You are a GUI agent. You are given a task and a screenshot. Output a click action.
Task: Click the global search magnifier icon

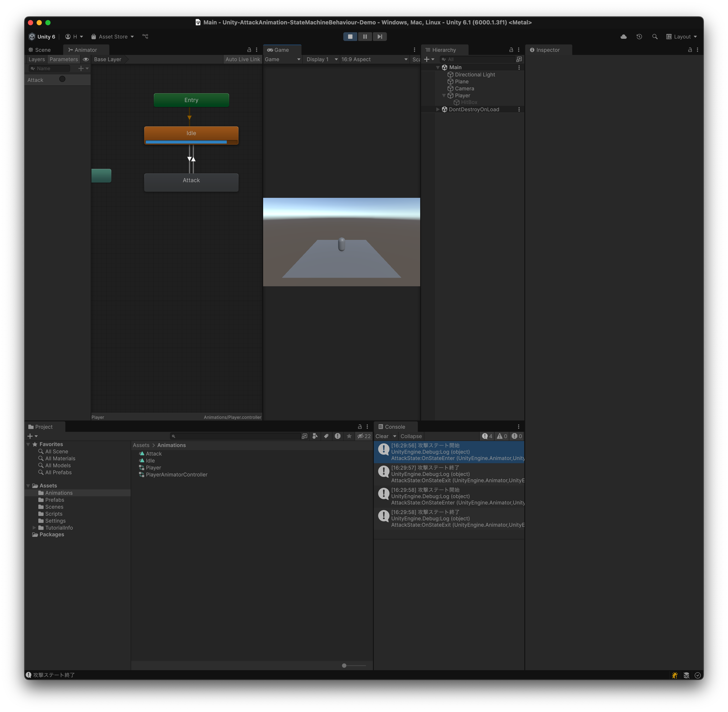[655, 37]
